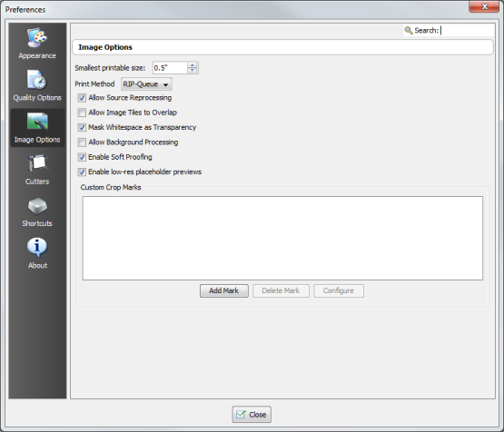This screenshot has height=432, width=504.
Task: Disable Enable Soft Proofing checkbox
Action: [82, 157]
